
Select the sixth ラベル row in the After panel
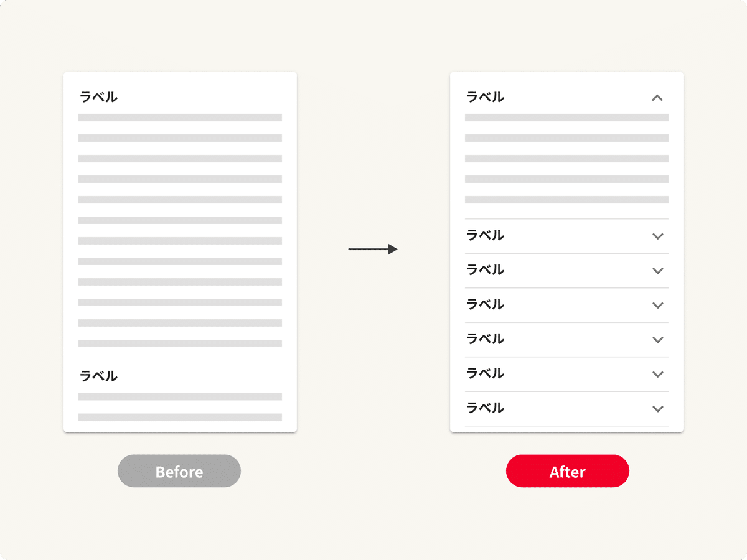(485, 373)
